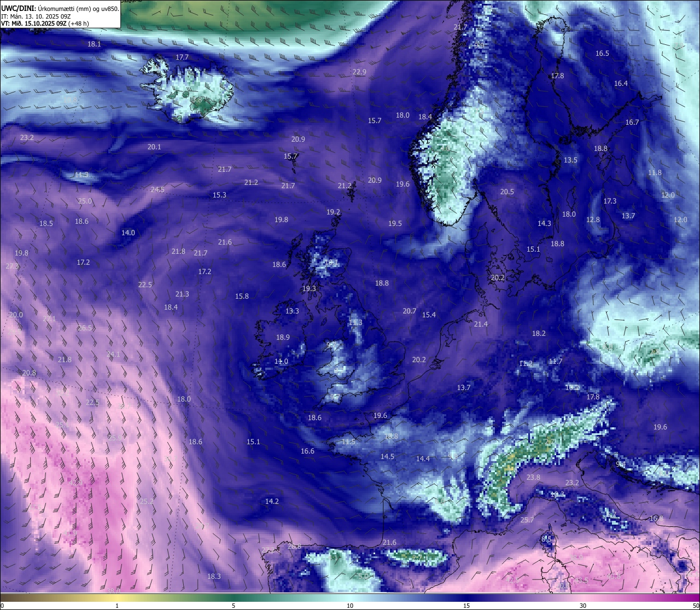Click the value 18.3 near the bottom edge
This screenshot has width=700, height=610.
pyautogui.click(x=214, y=576)
